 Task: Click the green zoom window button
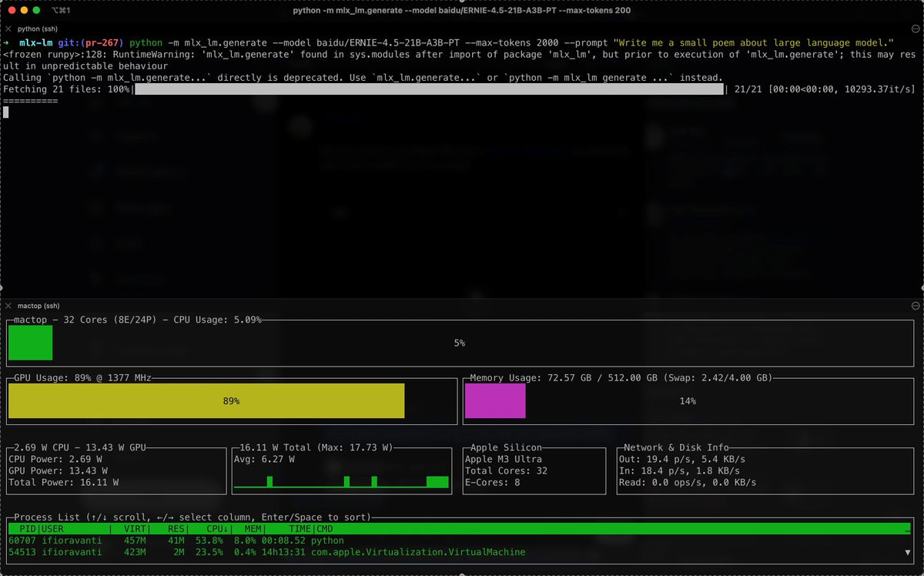click(36, 11)
